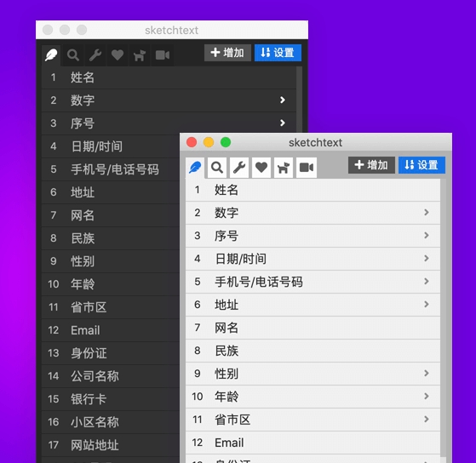The image size is (476, 463).
Task: Click 增加 button in dark window
Action: [227, 53]
